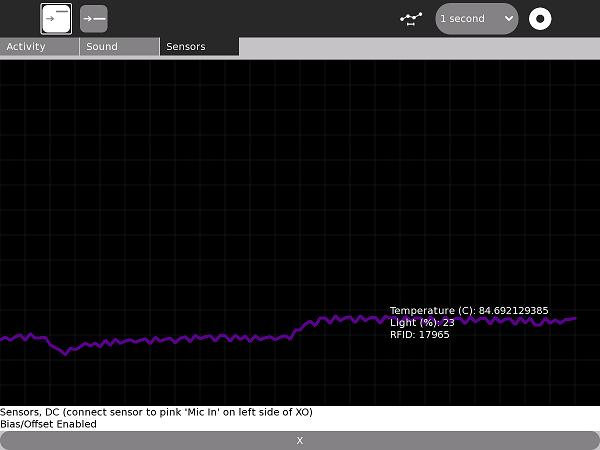Click the Light (%) reading label

(x=422, y=323)
